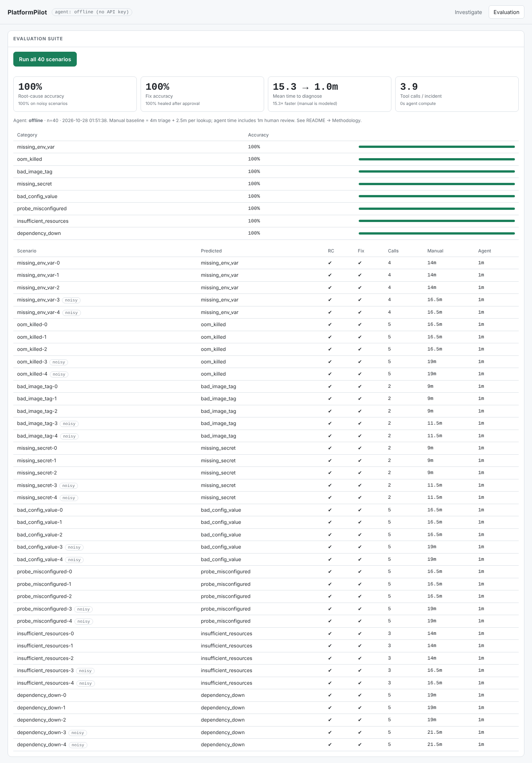Switch to the Investigate tab
The image size is (532, 763).
pos(468,12)
